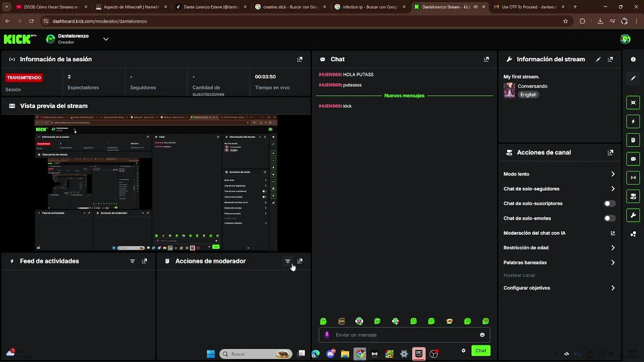This screenshot has height=362, width=644.
Task: Open chat settings gear beside Chat button
Action: tap(463, 351)
